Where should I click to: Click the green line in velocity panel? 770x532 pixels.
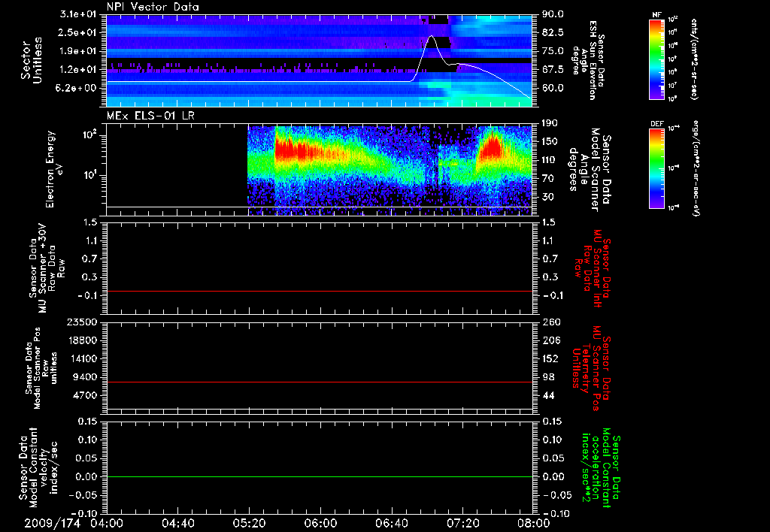[320, 476]
